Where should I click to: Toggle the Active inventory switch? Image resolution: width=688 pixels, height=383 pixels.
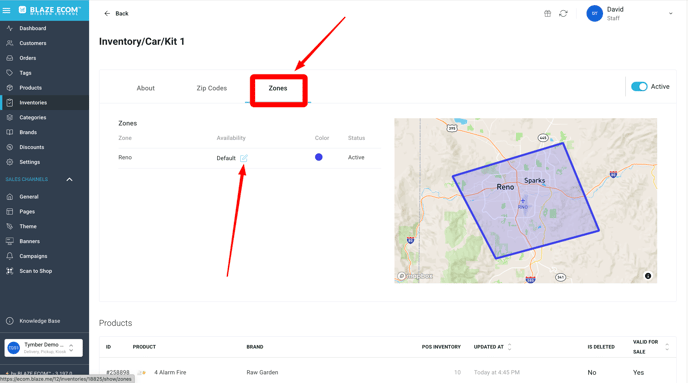tap(639, 87)
